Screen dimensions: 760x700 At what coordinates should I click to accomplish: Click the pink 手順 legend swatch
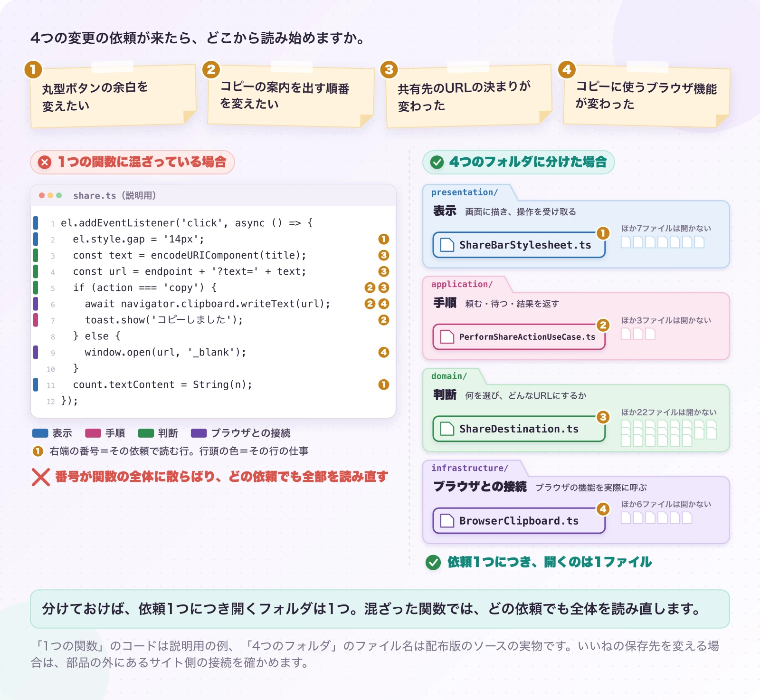coord(93,433)
